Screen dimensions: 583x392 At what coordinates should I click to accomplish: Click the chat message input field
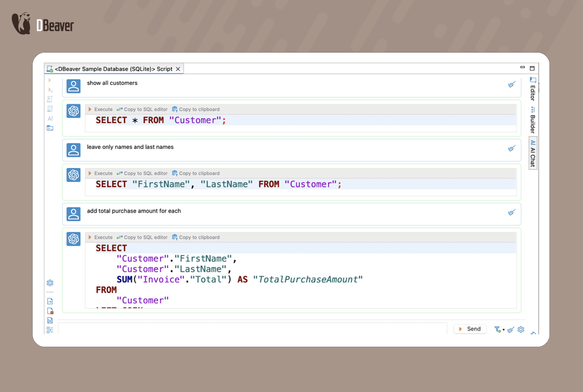click(252, 329)
